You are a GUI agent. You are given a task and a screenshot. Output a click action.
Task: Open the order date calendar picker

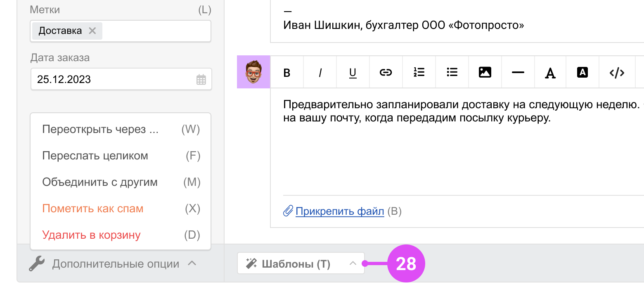point(201,80)
